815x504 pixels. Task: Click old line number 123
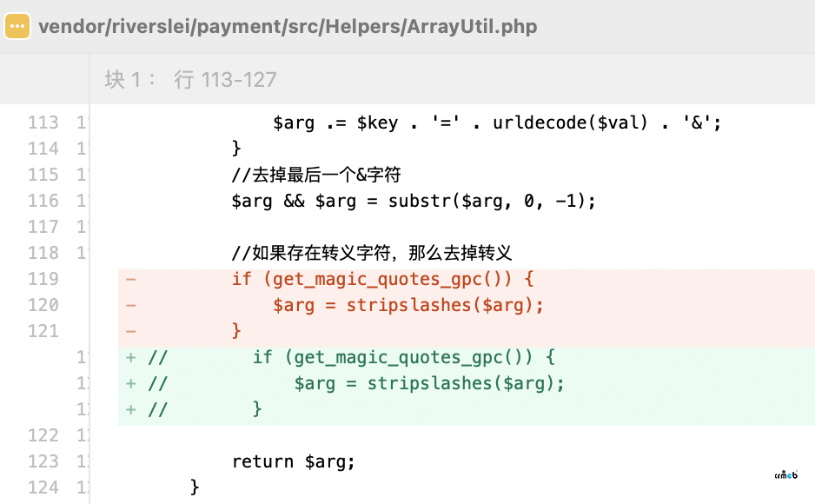point(43,461)
